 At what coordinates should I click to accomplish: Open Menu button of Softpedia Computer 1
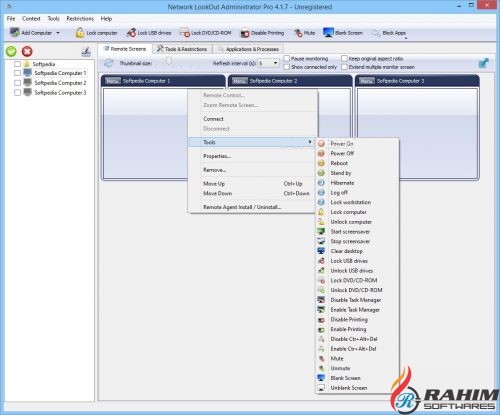(x=113, y=81)
